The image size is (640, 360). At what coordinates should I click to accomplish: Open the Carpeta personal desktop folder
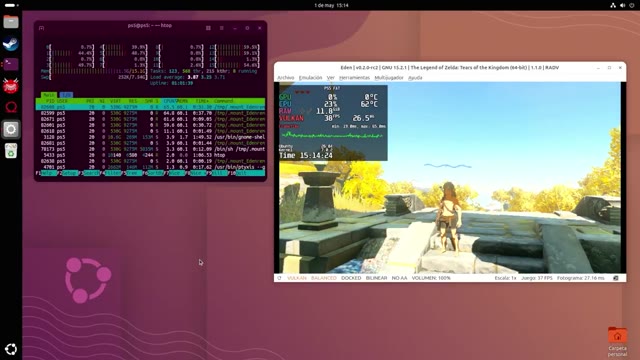click(617, 342)
